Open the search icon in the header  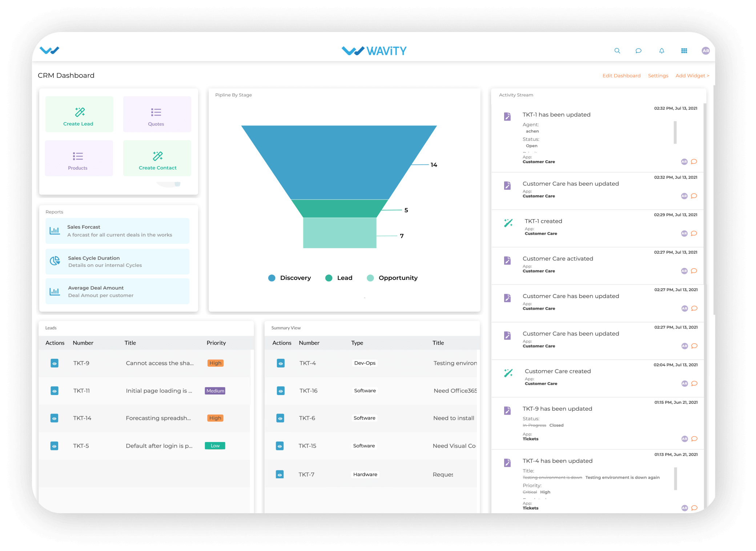617,51
